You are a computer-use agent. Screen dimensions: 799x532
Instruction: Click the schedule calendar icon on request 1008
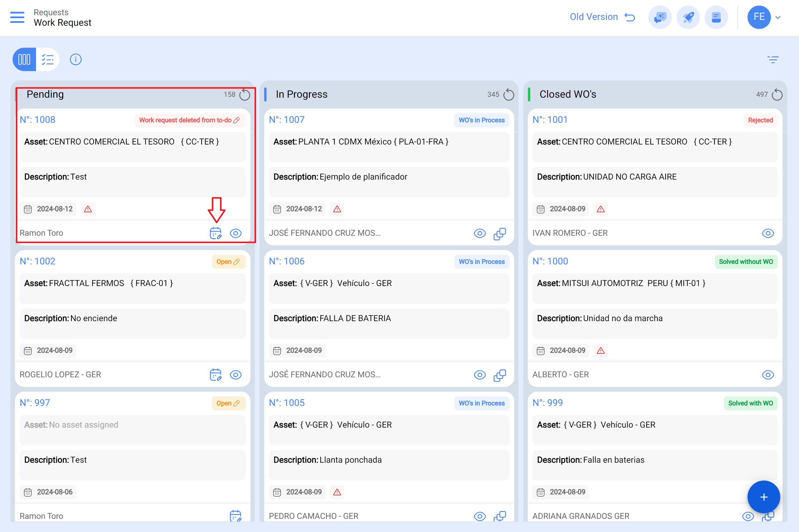215,233
